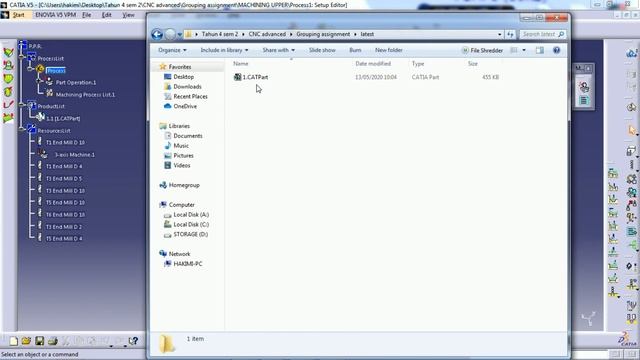
Task: Click the CNC advanced breadcrumb segment
Action: [x=267, y=34]
